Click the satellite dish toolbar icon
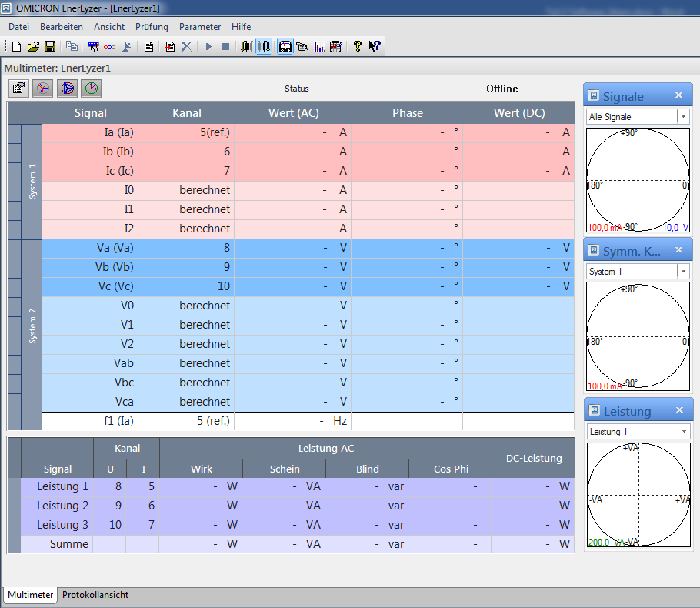The image size is (700, 608). coord(127,46)
